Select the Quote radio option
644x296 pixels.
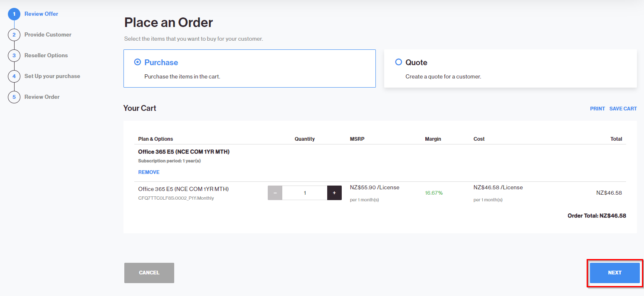[398, 62]
